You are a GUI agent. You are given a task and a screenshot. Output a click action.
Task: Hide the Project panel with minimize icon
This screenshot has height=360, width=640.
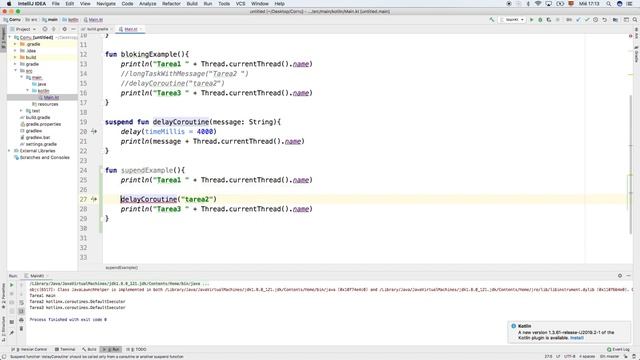pos(73,29)
